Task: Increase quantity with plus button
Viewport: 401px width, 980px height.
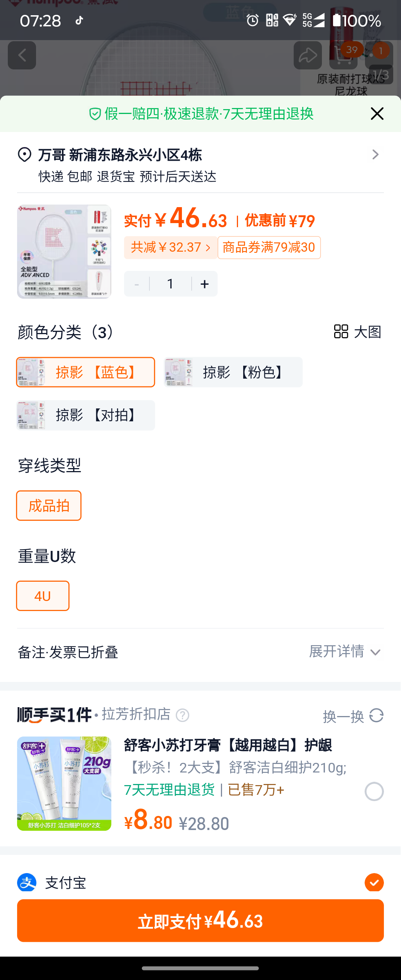Action: (x=205, y=284)
